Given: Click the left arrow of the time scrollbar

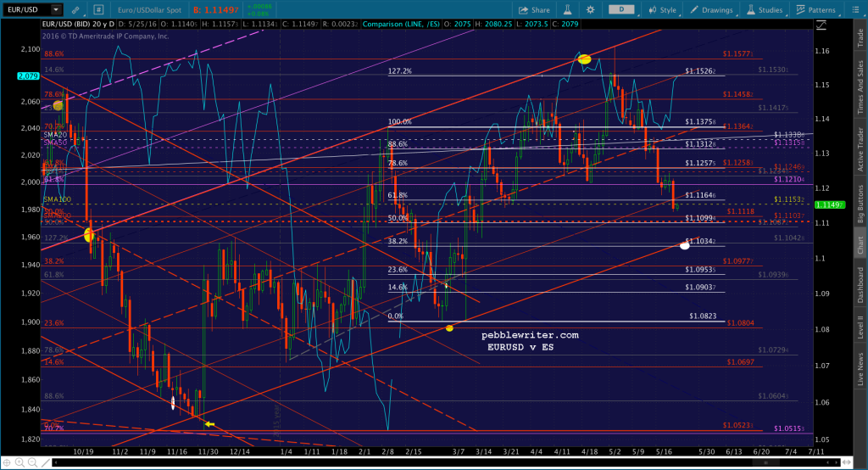Looking at the screenshot, I should pos(55,462).
